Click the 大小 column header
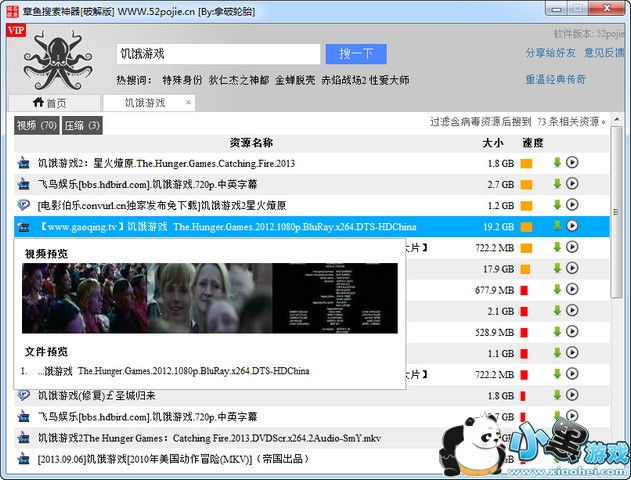Viewport: 631px width, 480px height. 493,143
